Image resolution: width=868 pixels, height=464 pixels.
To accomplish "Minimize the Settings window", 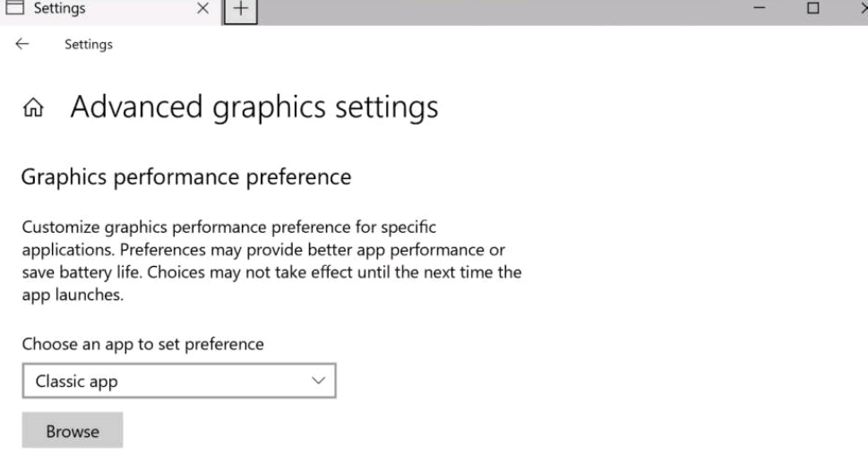I will [x=760, y=8].
